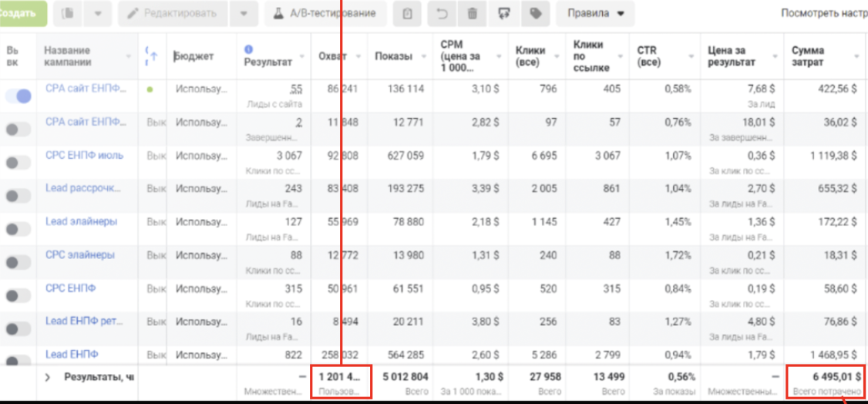The height and width of the screenshot is (404, 868).
Task: Click the green delivery status dot
Action: [150, 89]
